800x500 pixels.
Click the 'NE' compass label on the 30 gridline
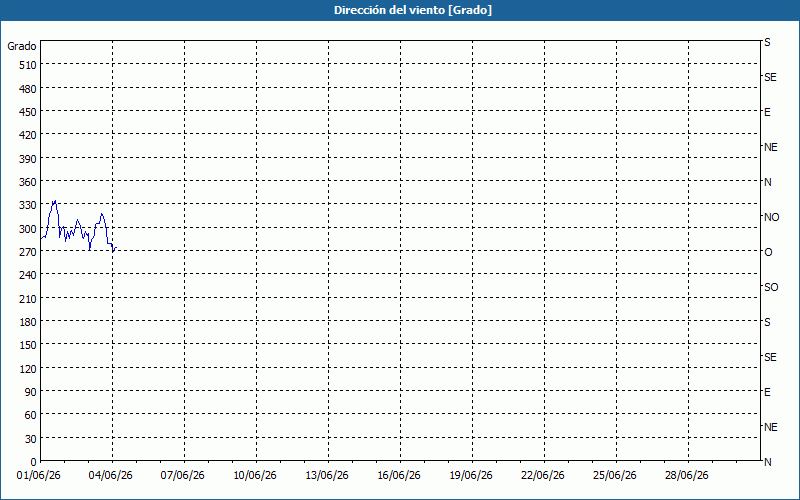point(771,427)
